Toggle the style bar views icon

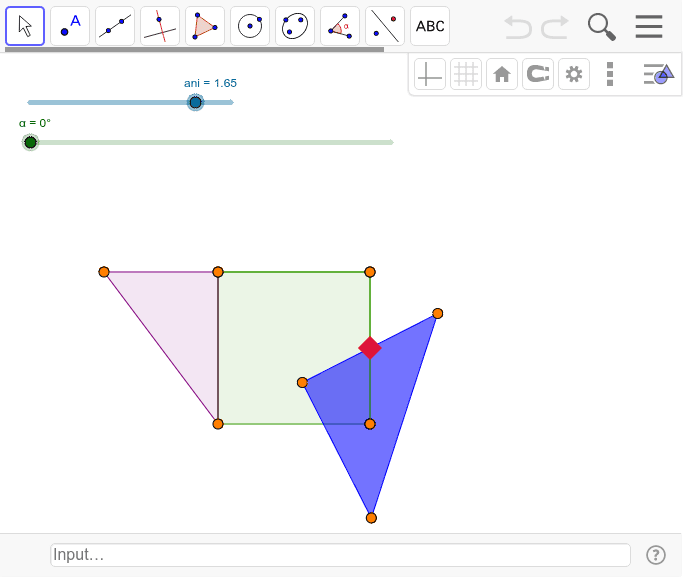(x=659, y=74)
